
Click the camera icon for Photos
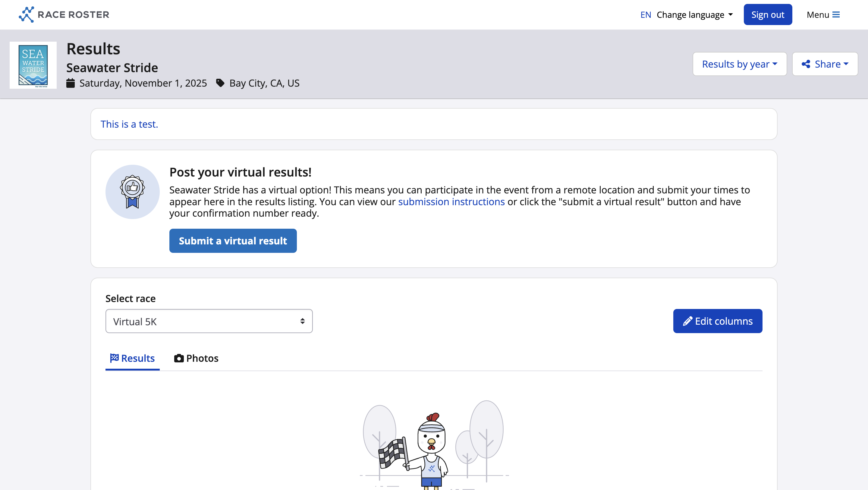coord(179,358)
